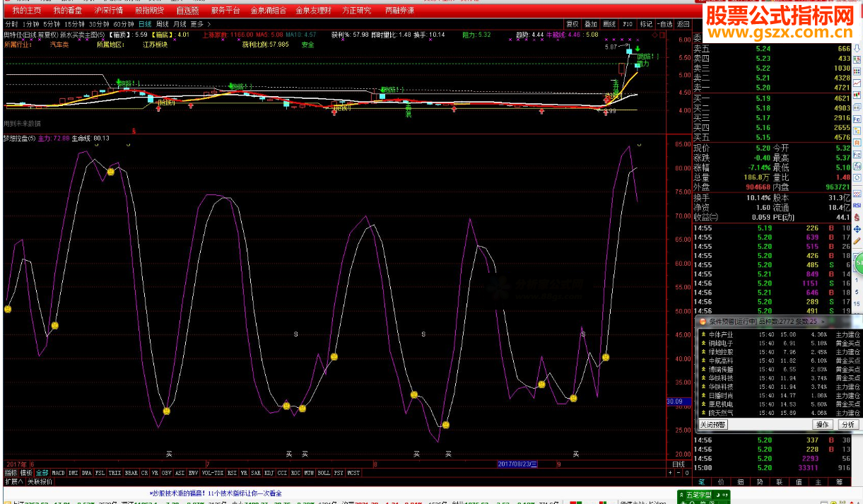Switch chart period to 1分钟

[x=31, y=24]
